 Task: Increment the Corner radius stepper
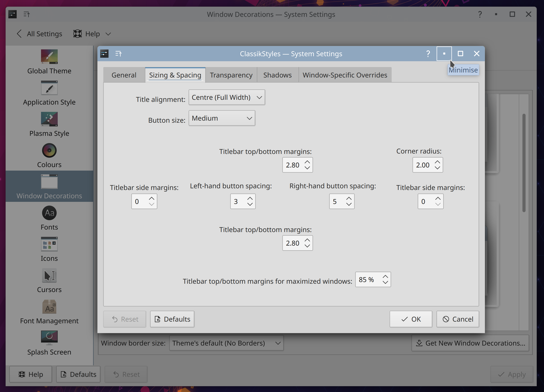pos(438,162)
